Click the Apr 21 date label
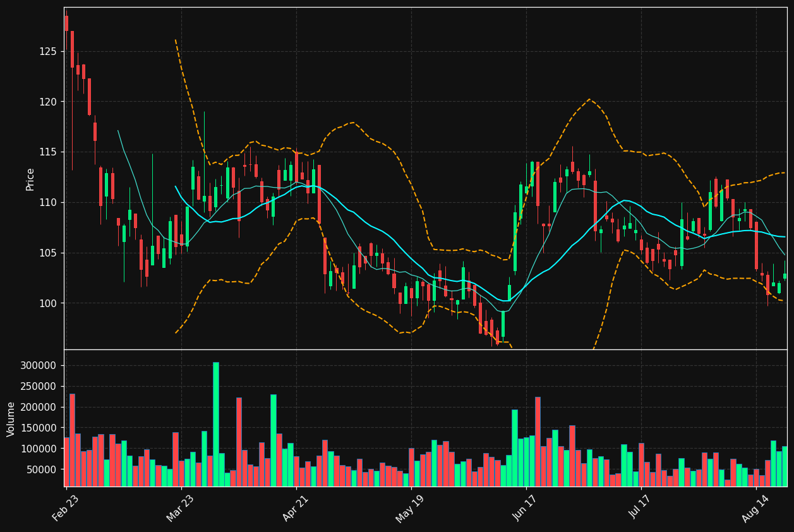 296,507
